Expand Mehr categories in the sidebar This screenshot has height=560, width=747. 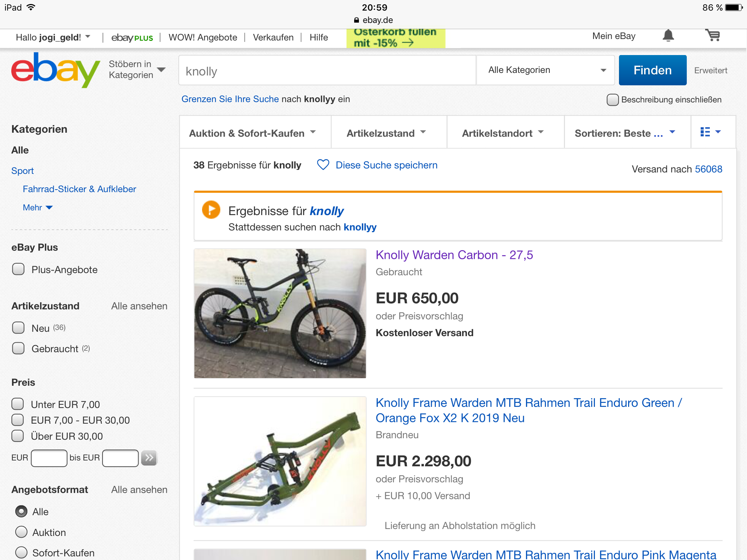point(38,207)
